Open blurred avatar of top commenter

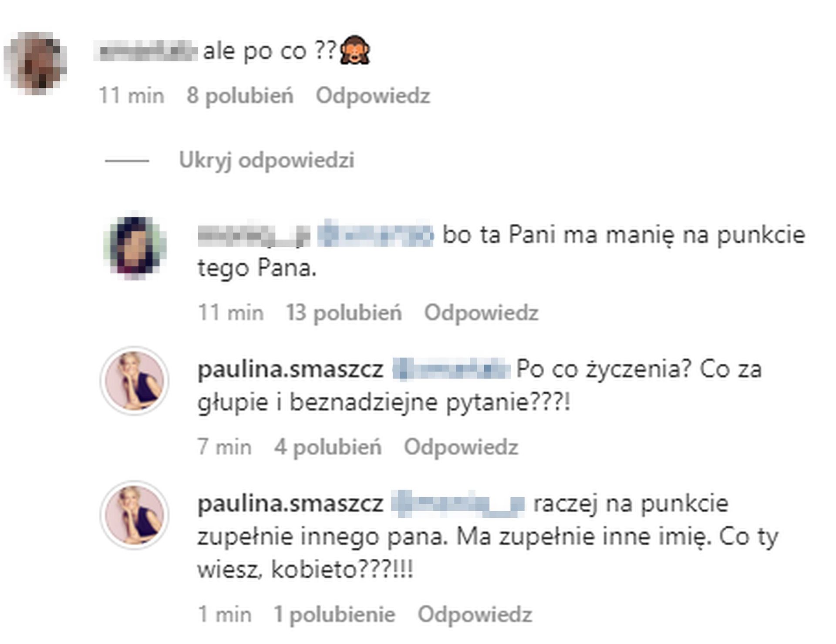(36, 63)
